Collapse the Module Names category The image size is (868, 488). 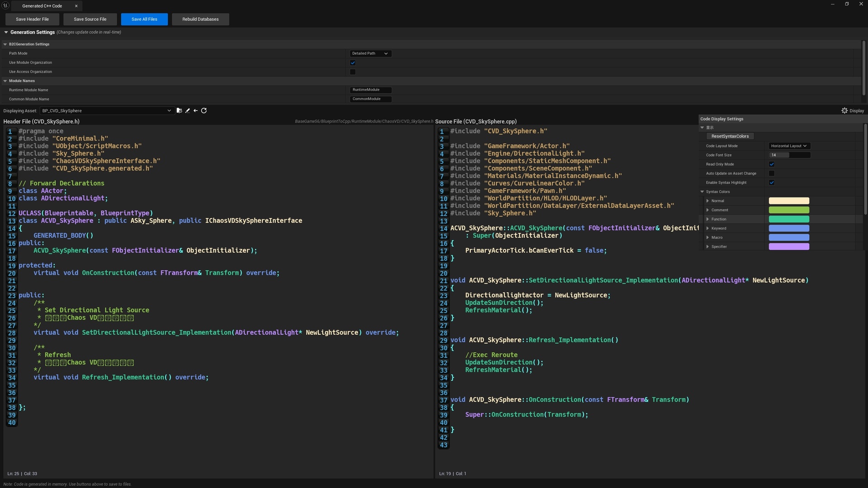(x=5, y=81)
